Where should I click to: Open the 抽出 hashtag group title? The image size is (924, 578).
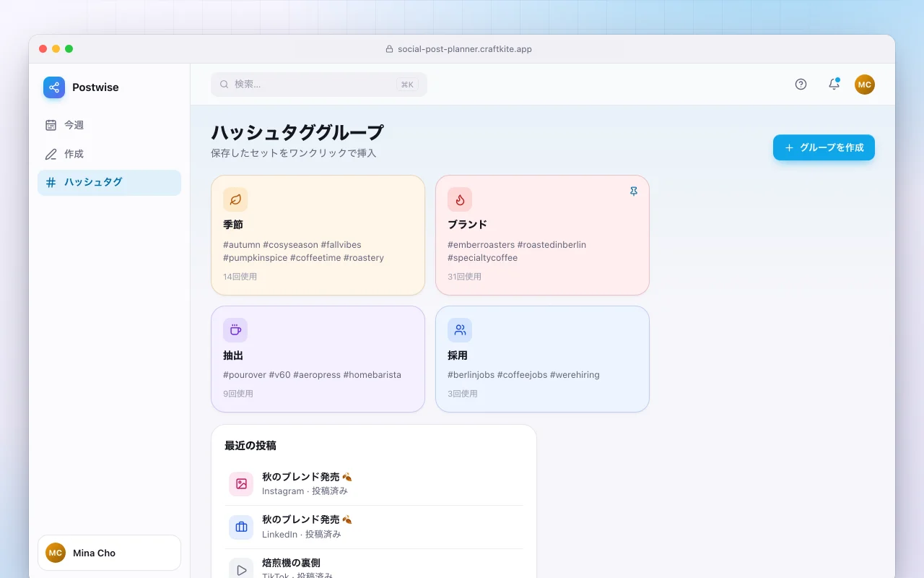click(x=233, y=355)
